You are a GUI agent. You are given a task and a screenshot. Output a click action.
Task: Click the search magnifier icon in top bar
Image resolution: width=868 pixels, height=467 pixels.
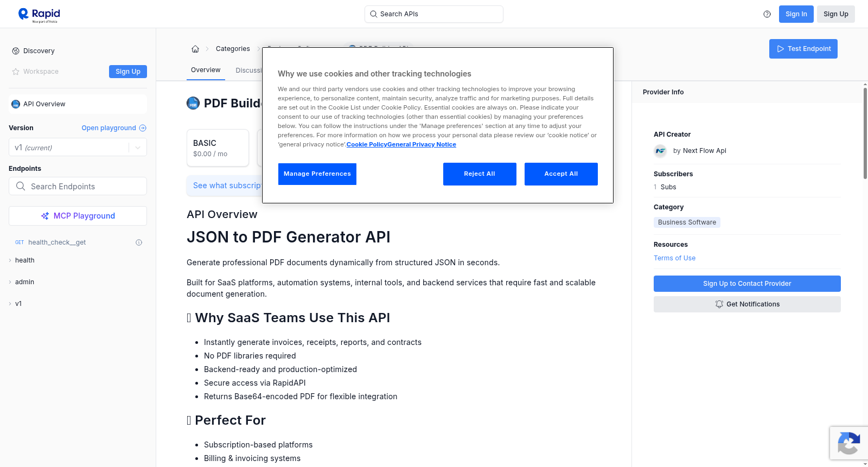(x=373, y=14)
